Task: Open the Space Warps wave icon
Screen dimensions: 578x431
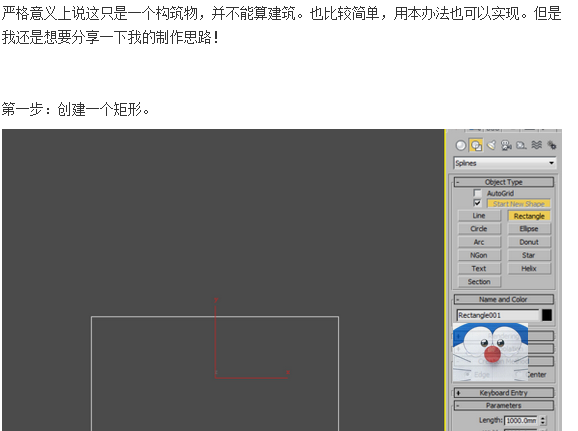Action: (536, 145)
